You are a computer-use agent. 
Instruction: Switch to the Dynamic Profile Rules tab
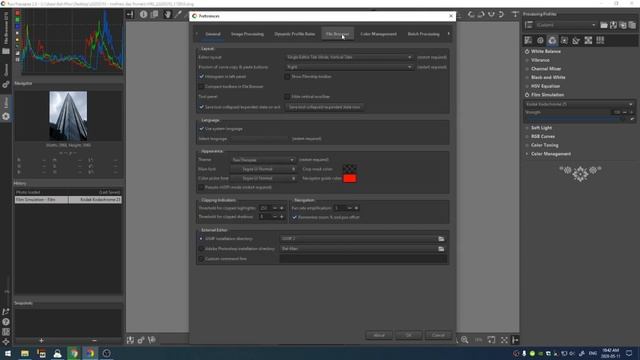(x=295, y=34)
